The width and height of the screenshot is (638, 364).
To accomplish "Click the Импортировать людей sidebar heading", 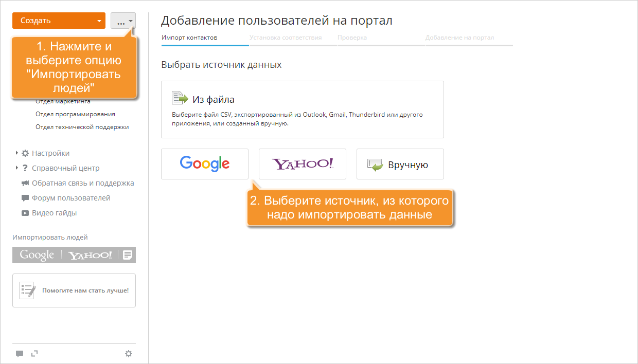I will pyautogui.click(x=50, y=238).
